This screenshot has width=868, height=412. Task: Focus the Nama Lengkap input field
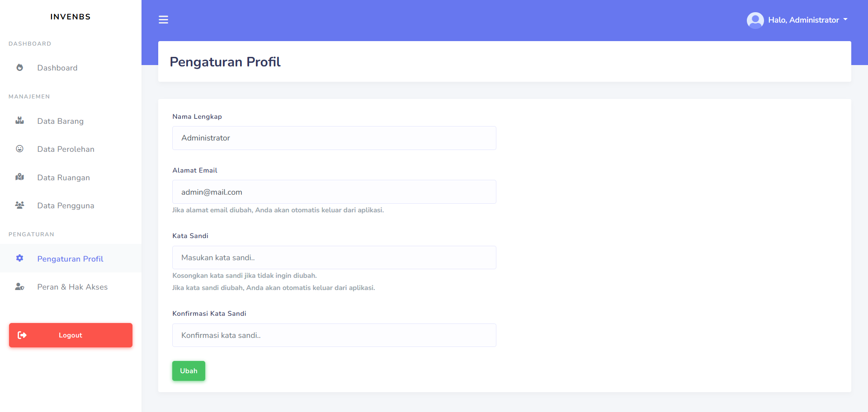(334, 138)
